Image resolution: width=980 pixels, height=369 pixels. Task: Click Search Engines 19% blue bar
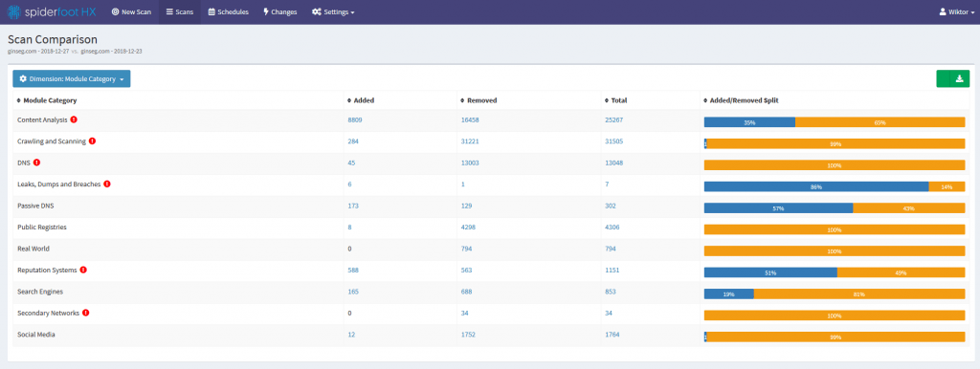728,294
